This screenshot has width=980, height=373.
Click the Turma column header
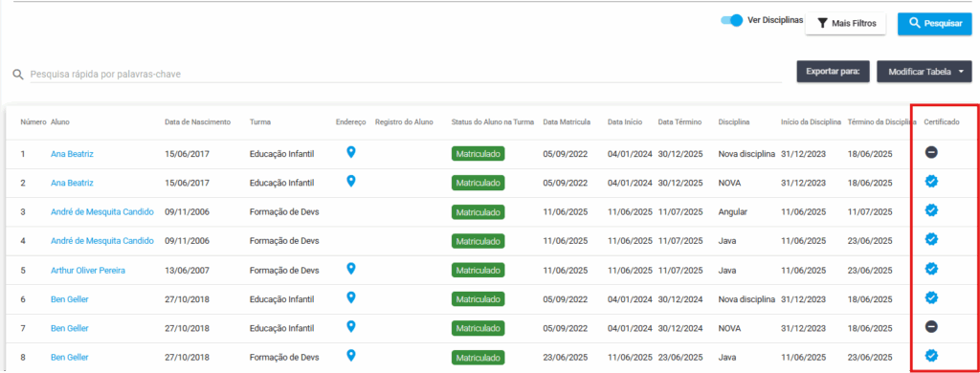(259, 121)
